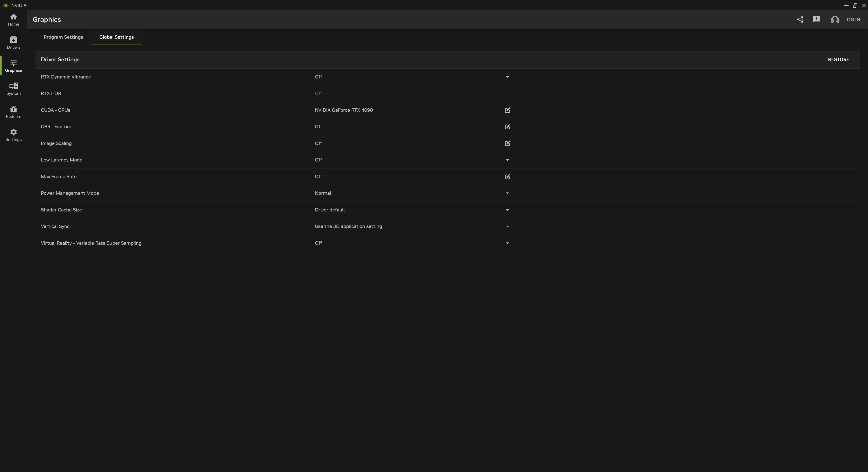
Task: Select the Global Settings tab
Action: click(116, 37)
